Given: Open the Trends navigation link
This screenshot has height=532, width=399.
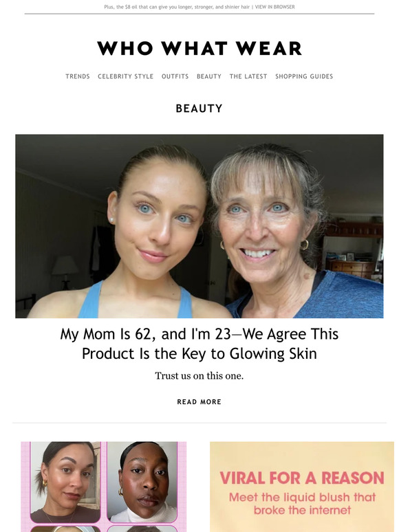Looking at the screenshot, I should [x=78, y=76].
